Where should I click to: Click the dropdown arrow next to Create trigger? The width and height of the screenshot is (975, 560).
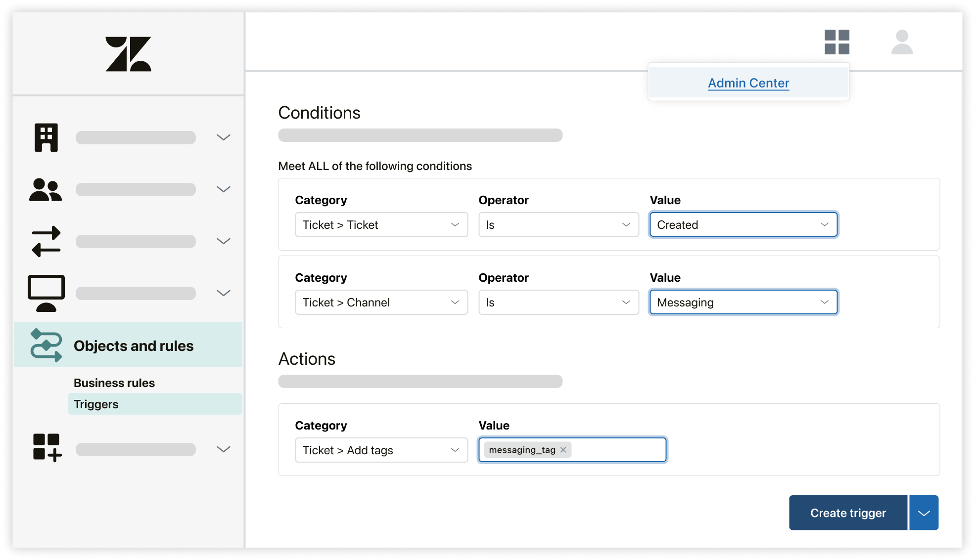[x=924, y=513]
